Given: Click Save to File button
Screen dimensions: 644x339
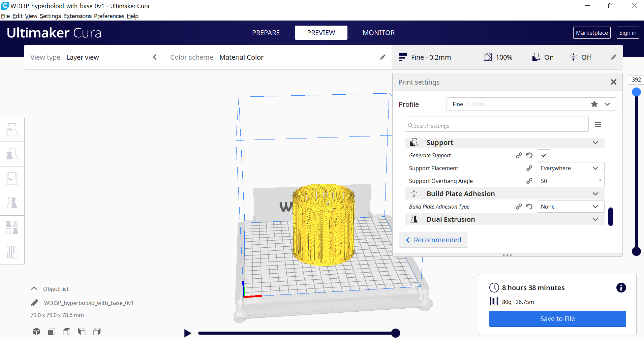Looking at the screenshot, I should pyautogui.click(x=557, y=319).
